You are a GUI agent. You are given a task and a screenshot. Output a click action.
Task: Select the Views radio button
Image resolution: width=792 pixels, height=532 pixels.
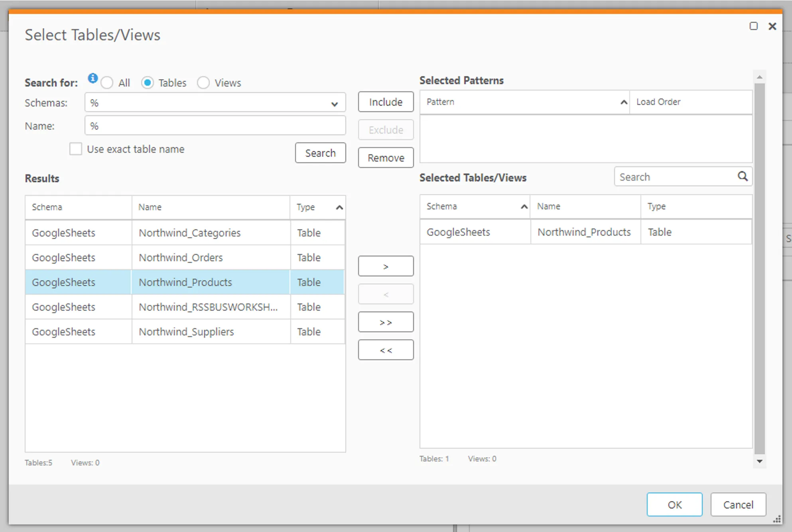click(x=203, y=83)
